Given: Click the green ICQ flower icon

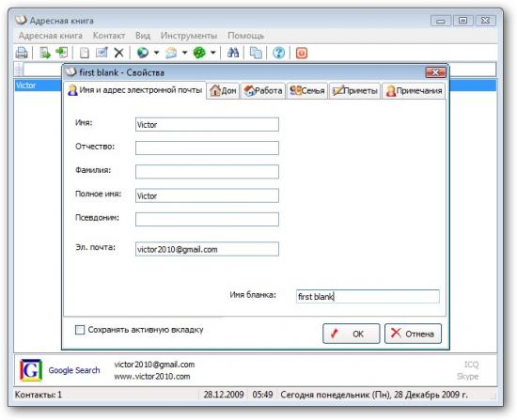Looking at the screenshot, I should pyautogui.click(x=199, y=53).
